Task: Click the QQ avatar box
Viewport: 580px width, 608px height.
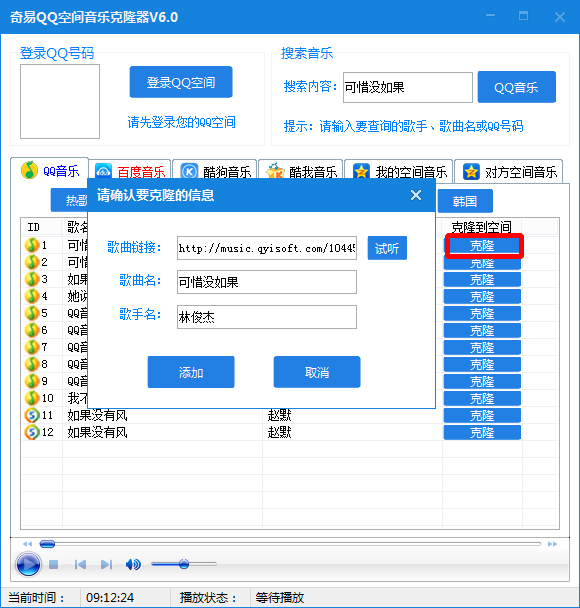Action: 60,101
